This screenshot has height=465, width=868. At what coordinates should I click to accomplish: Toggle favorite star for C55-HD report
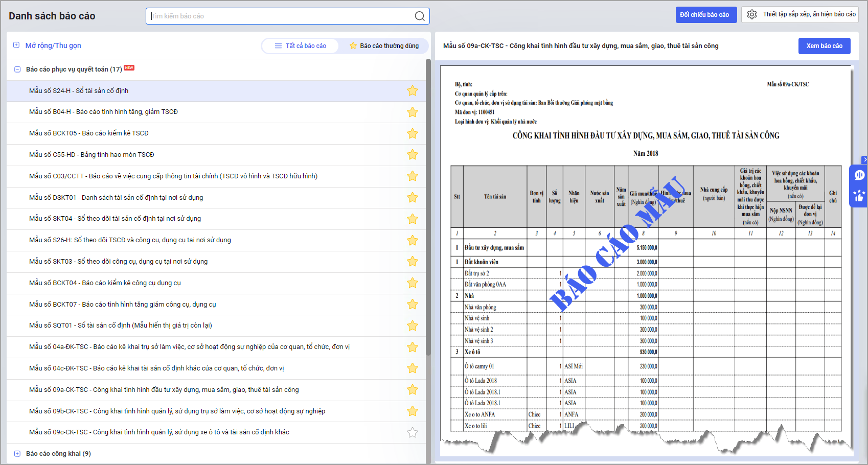coord(412,155)
